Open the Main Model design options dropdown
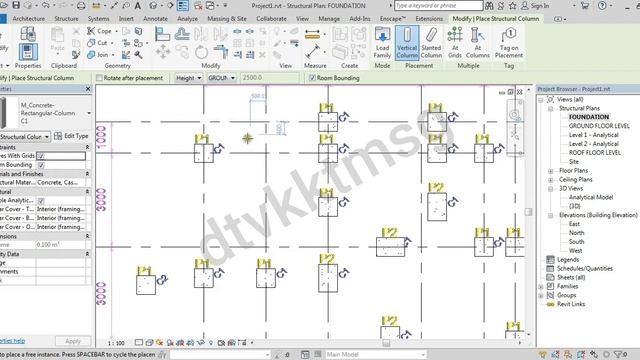This screenshot has height=360, width=640. [x=375, y=355]
